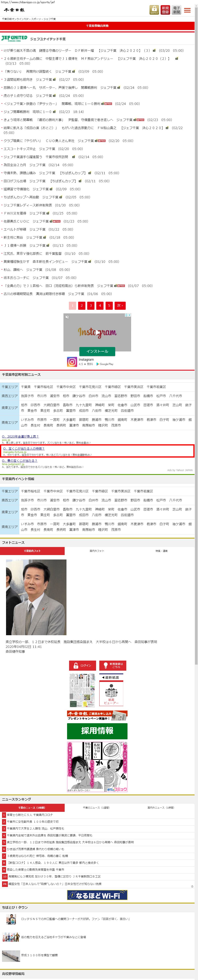Open the green 採用情報 banner
The image size is (198, 980).
pyautogui.click(x=97, y=730)
